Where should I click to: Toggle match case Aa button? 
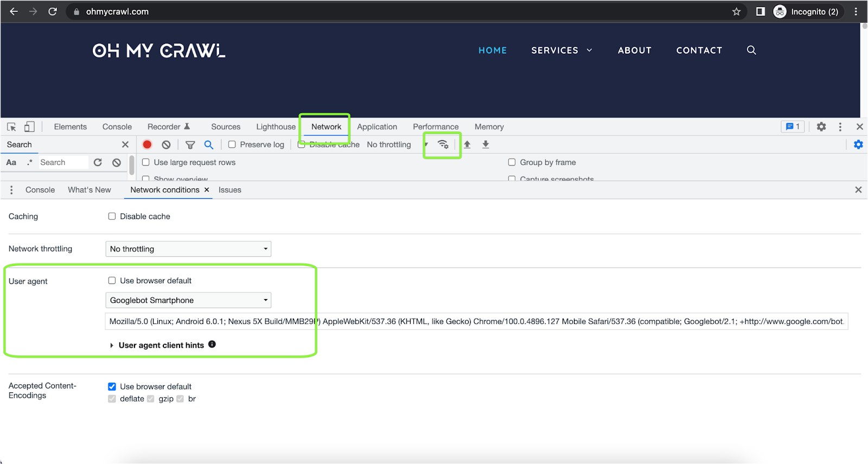coord(11,162)
